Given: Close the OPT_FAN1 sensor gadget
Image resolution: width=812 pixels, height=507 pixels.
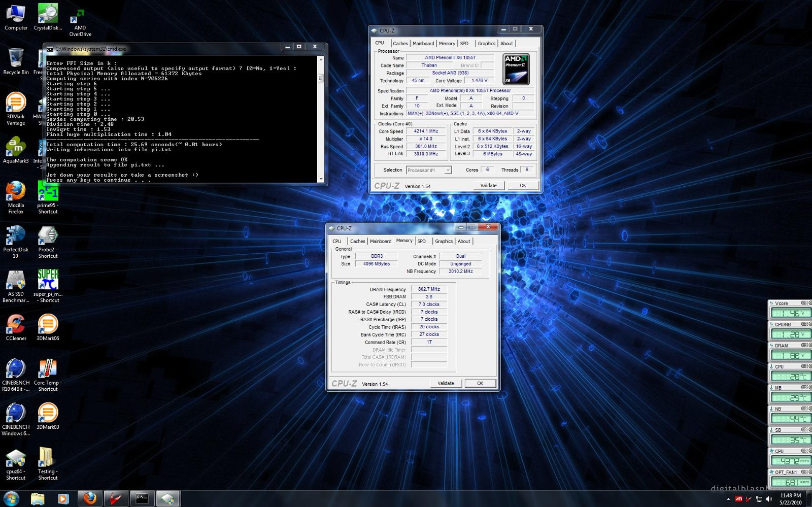Looking at the screenshot, I should point(810,472).
